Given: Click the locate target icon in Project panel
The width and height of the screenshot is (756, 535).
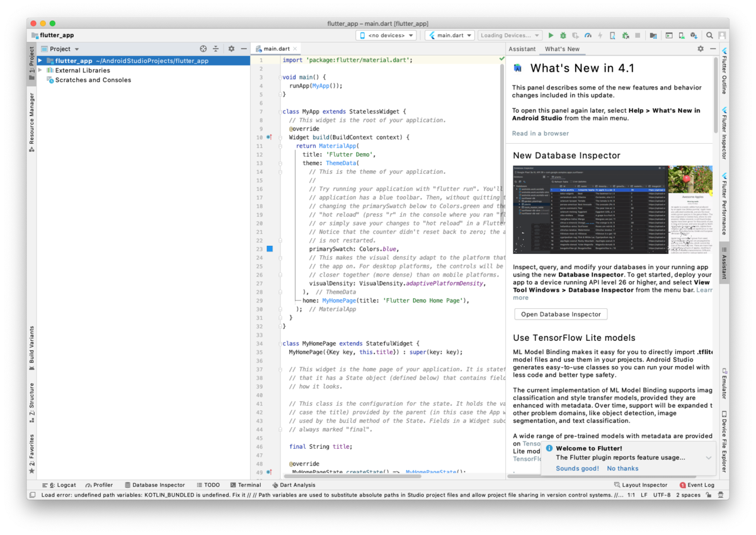Looking at the screenshot, I should (x=203, y=49).
